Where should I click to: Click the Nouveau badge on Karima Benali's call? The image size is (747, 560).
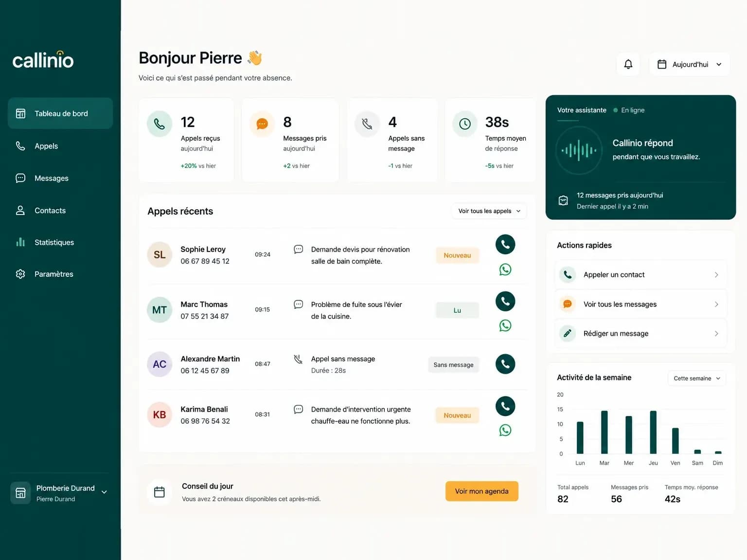coord(457,415)
